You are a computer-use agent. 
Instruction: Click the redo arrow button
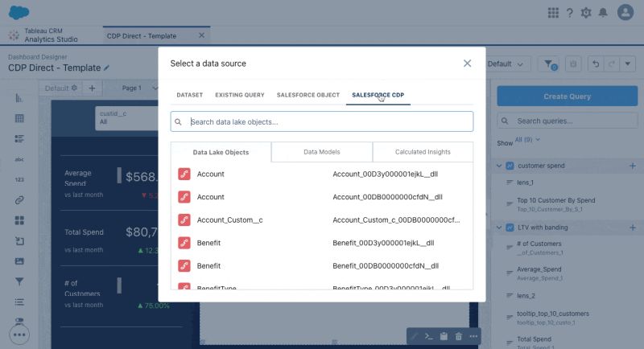(612, 64)
